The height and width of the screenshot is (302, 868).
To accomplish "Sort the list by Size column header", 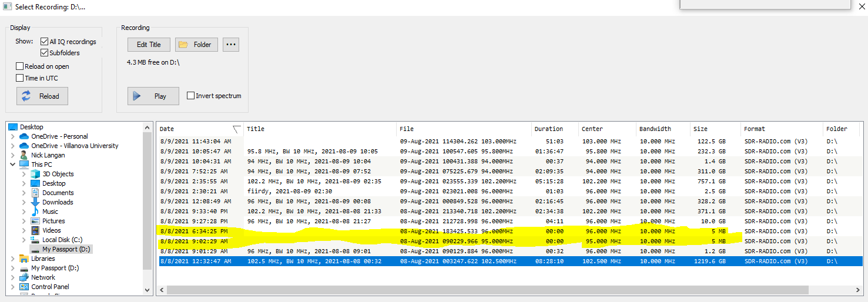I will click(701, 129).
